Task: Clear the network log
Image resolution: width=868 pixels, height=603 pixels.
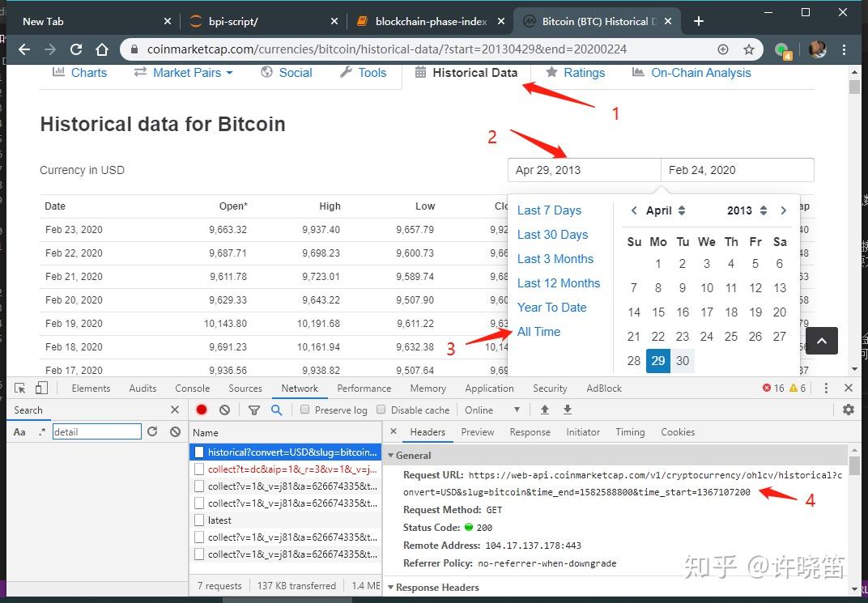Action: click(x=224, y=410)
